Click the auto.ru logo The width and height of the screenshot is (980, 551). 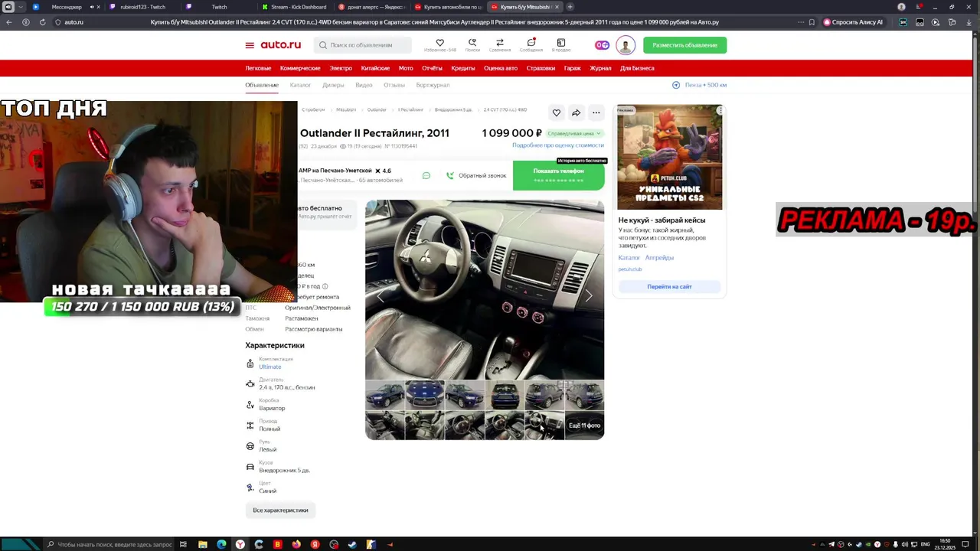(280, 45)
